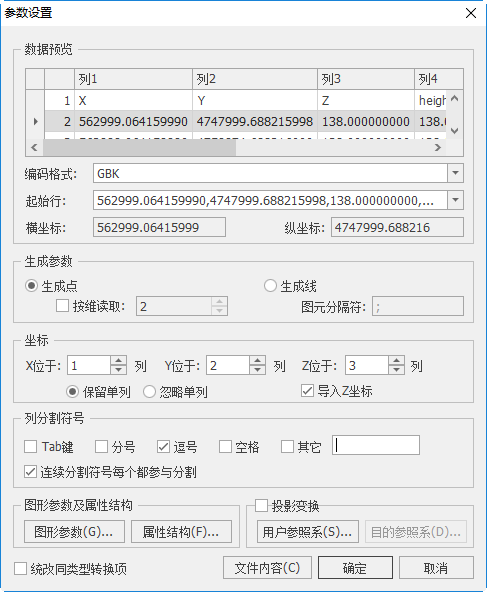Click the preview table scroll-up arrow
Viewport: 487px width, 592px height.
tap(455, 99)
